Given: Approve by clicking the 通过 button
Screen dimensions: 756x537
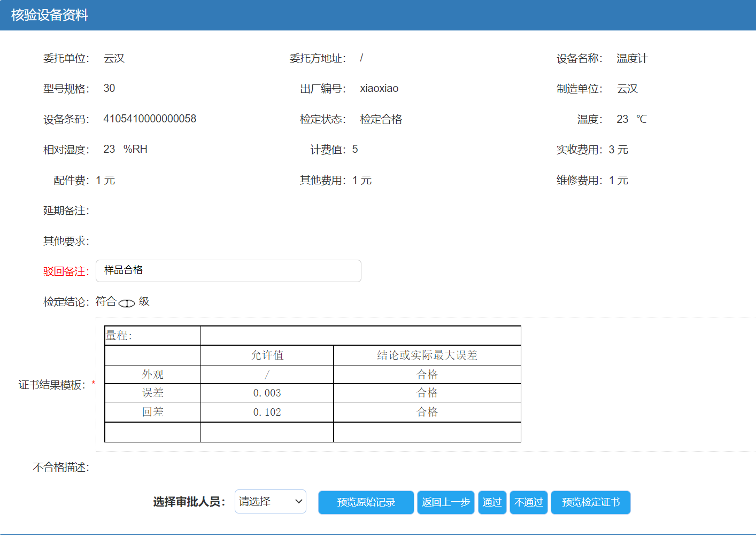Looking at the screenshot, I should 492,502.
